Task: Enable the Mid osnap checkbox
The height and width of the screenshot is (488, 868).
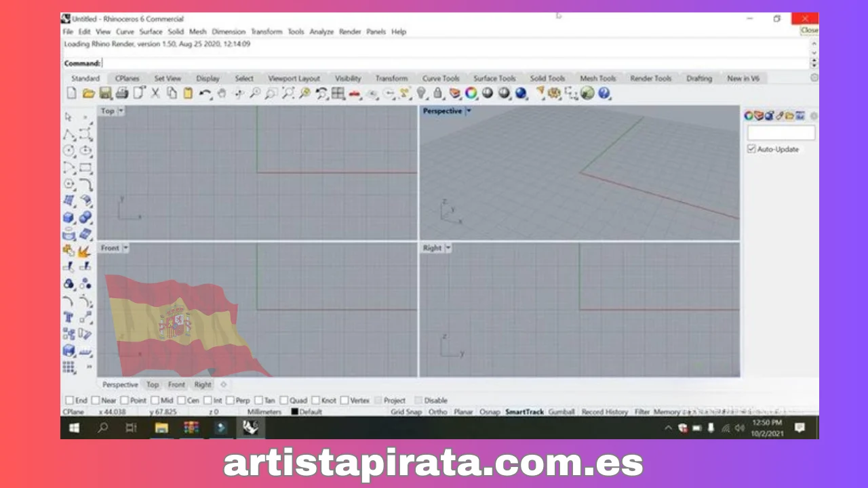Action: click(x=155, y=401)
